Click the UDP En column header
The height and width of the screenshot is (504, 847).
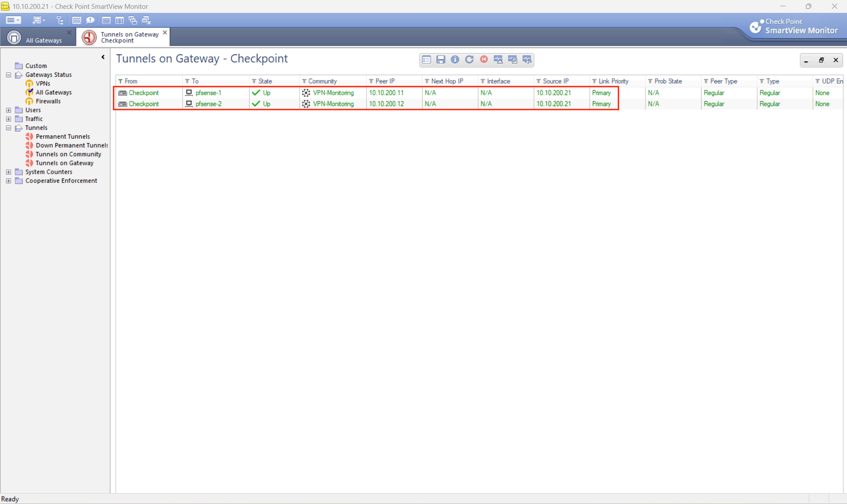828,81
